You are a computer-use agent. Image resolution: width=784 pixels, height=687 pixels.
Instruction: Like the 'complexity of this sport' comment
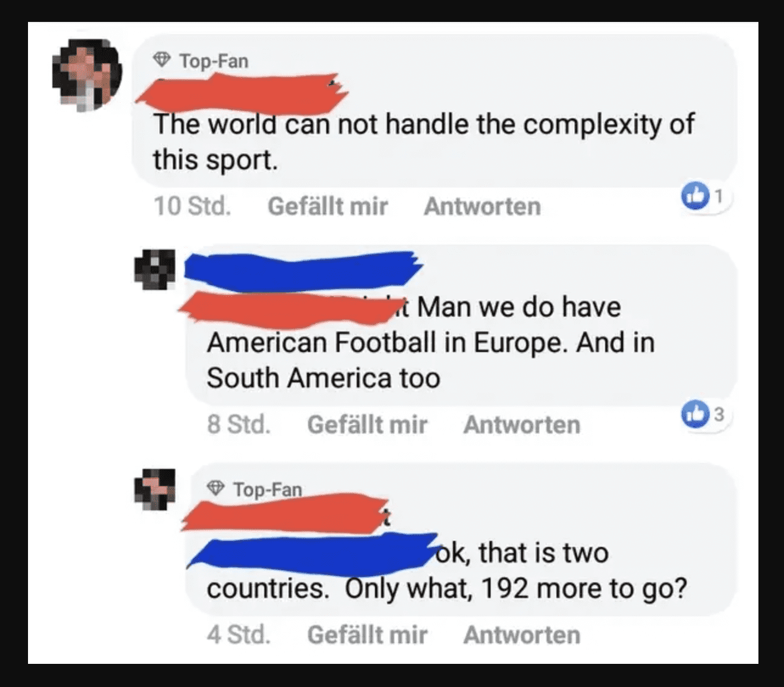click(327, 206)
